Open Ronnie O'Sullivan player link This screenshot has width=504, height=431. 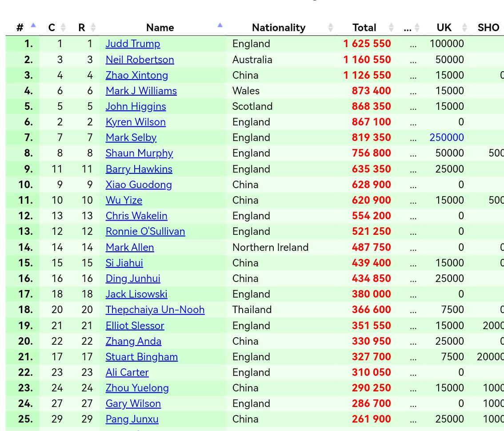145,231
